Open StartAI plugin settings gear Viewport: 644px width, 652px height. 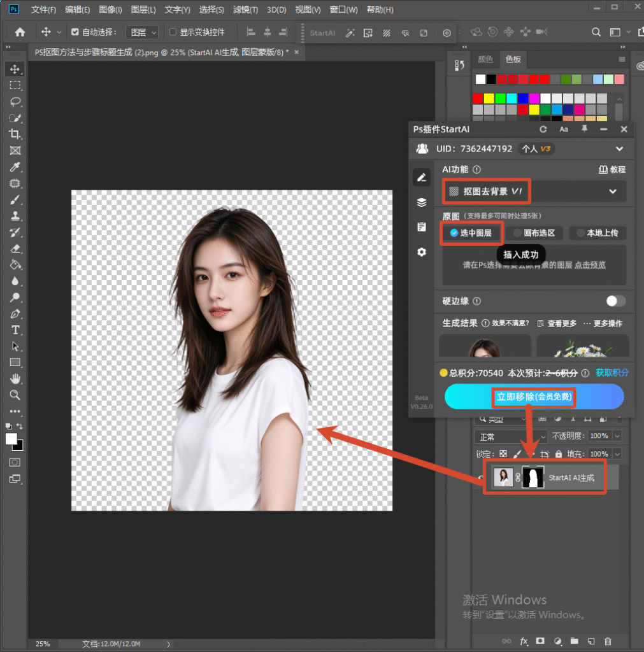(422, 252)
